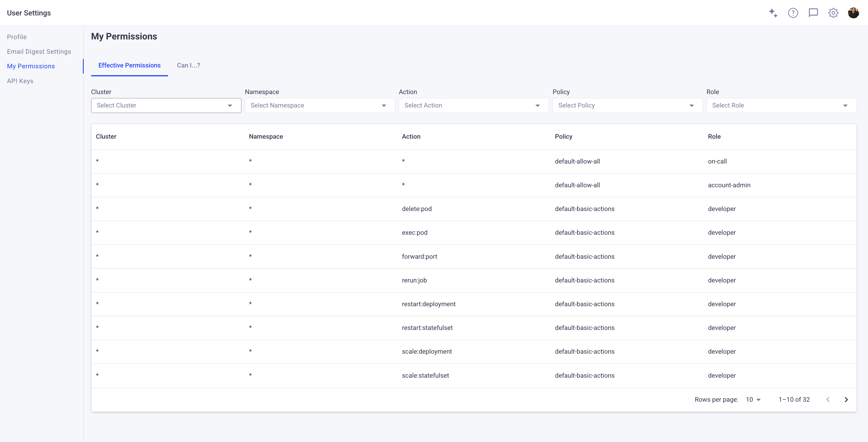Click default-basic-actions policy in delete:pod row
868x442 pixels.
(585, 209)
